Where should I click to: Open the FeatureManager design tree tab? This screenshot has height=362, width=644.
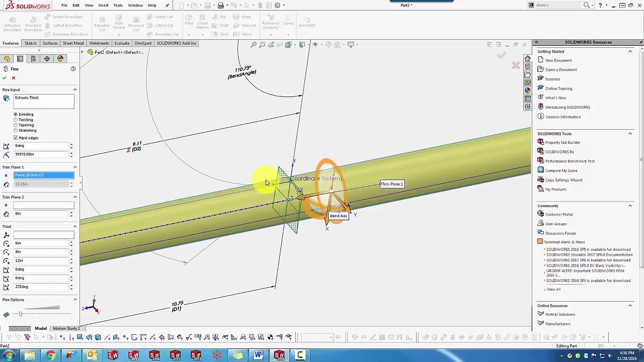coord(7,59)
